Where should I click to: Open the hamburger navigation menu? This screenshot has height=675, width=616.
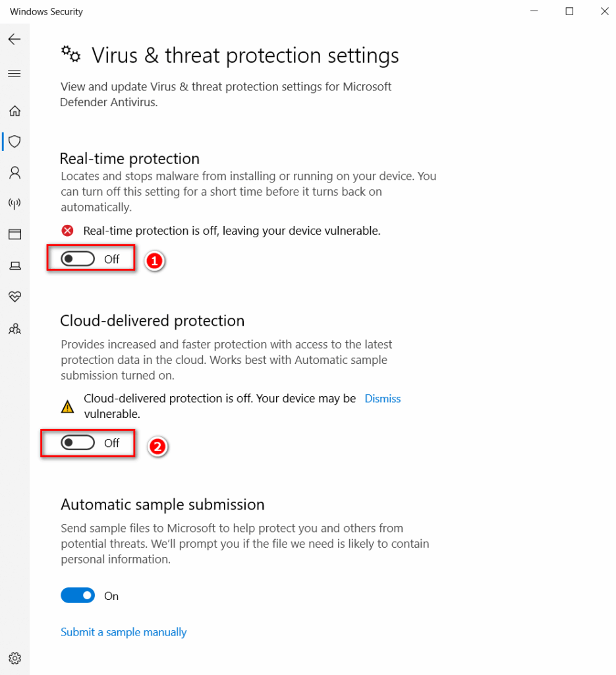[x=14, y=74]
